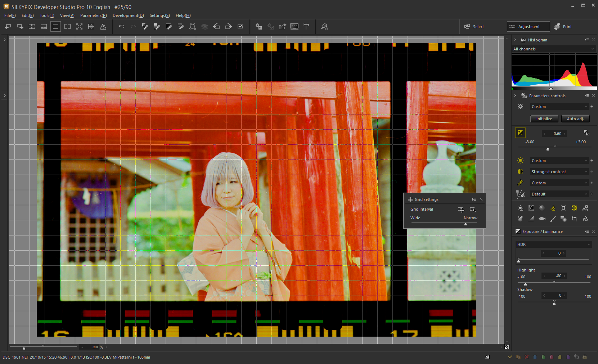Toggle highlight/shadow warning triangle
This screenshot has height=364, width=598.
[x=103, y=27]
